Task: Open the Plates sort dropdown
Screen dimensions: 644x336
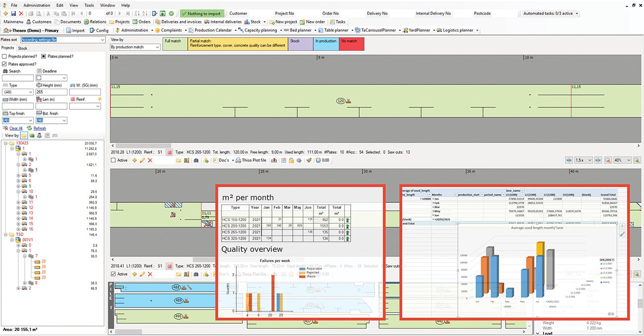Action: point(62,39)
